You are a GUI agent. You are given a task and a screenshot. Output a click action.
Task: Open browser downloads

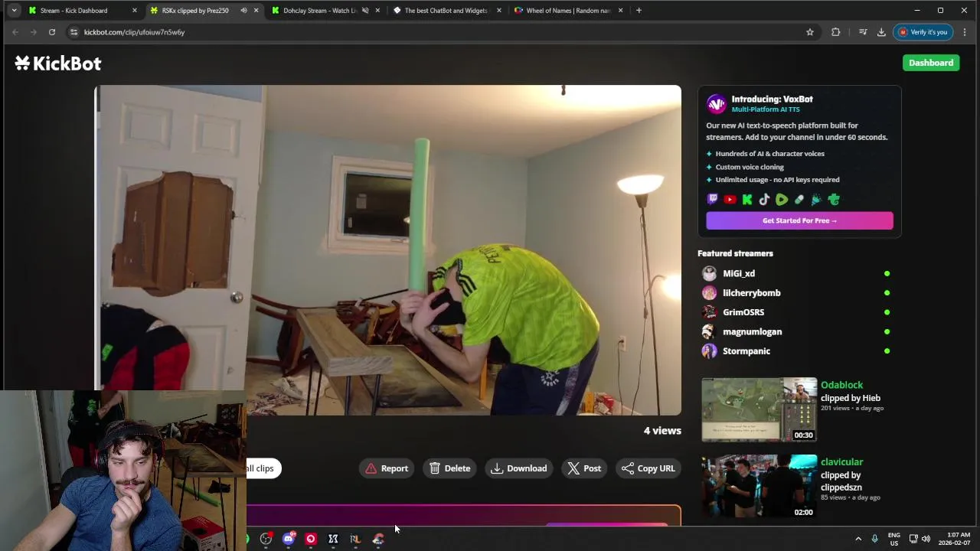tap(881, 32)
